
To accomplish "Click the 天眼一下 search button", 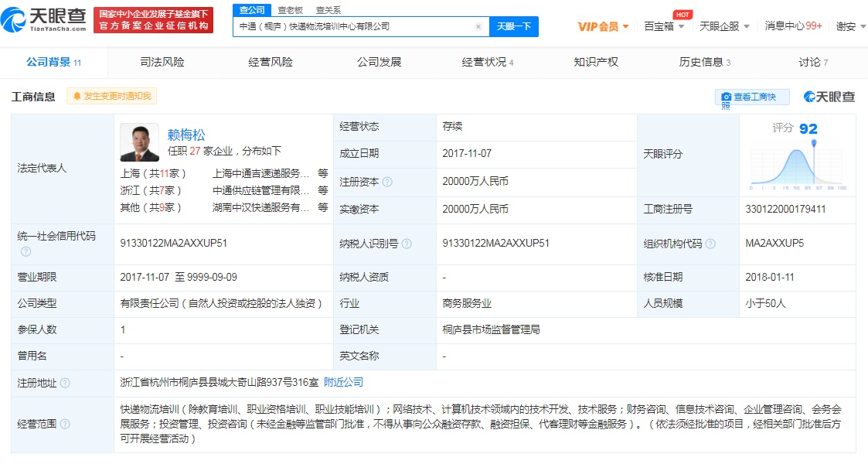I will click(514, 26).
